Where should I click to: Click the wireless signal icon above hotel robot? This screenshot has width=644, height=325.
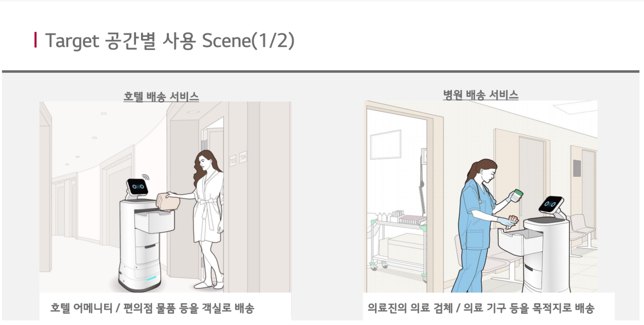coord(146,177)
